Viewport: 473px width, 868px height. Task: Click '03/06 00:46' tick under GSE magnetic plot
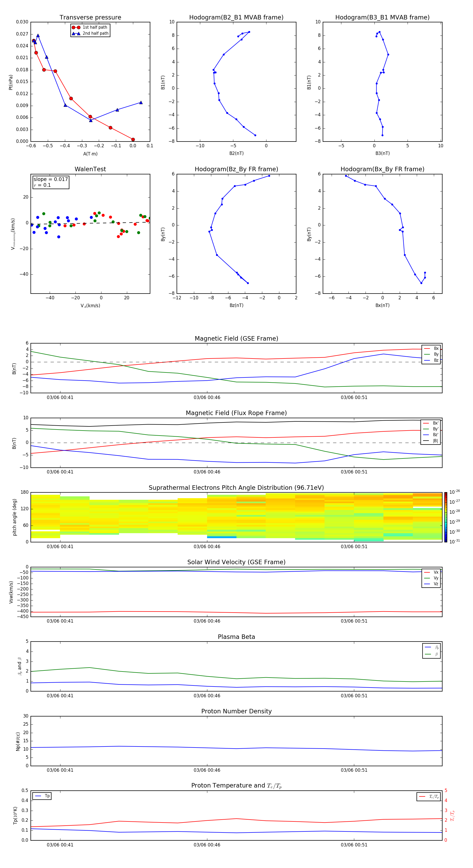click(x=207, y=397)
